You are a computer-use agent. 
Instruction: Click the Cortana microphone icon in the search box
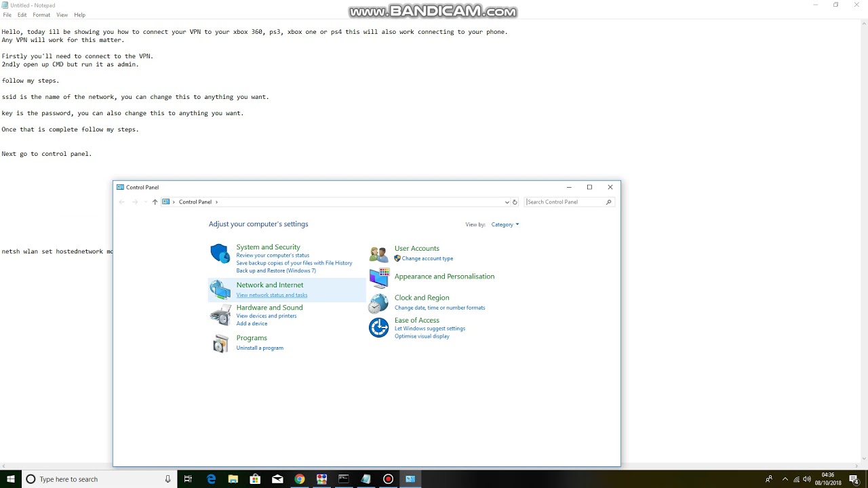pyautogui.click(x=167, y=479)
